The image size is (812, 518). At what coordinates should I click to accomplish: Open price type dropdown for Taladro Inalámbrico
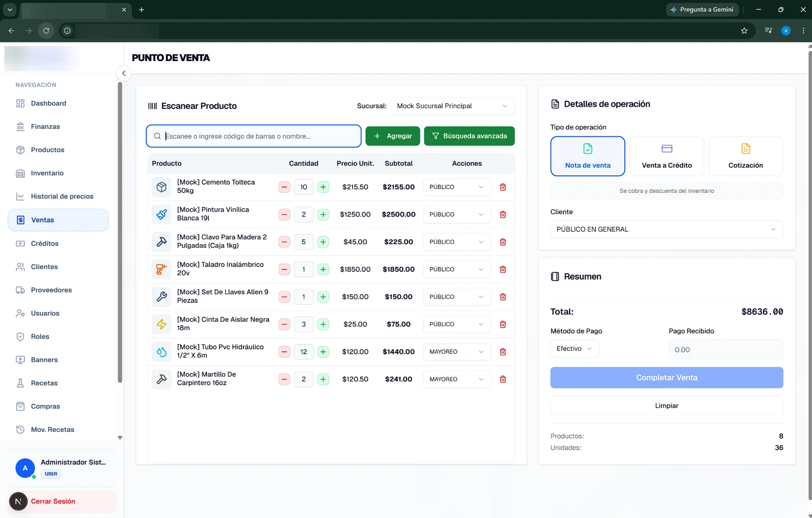coord(457,269)
